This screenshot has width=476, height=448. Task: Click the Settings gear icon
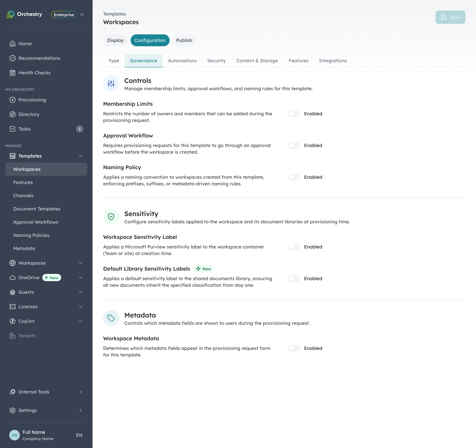(13, 410)
